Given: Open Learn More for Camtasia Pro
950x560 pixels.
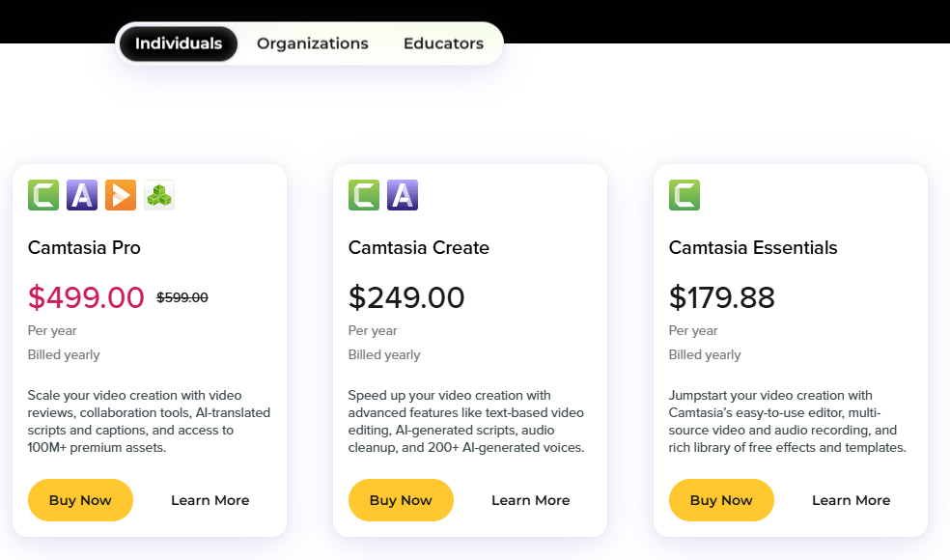Looking at the screenshot, I should click(x=210, y=500).
